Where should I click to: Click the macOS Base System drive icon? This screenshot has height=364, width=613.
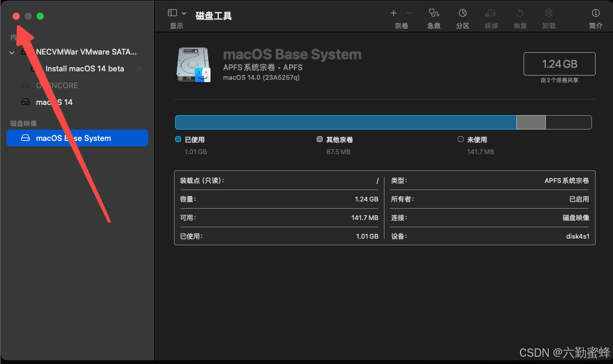tap(194, 65)
